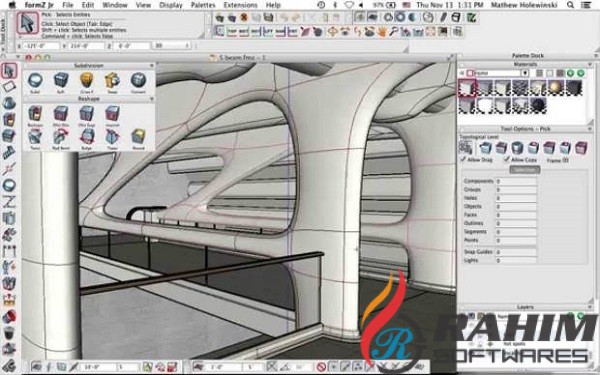This screenshot has width=600, height=375.
Task: Select the gold sphere material swatch
Action: (556, 88)
